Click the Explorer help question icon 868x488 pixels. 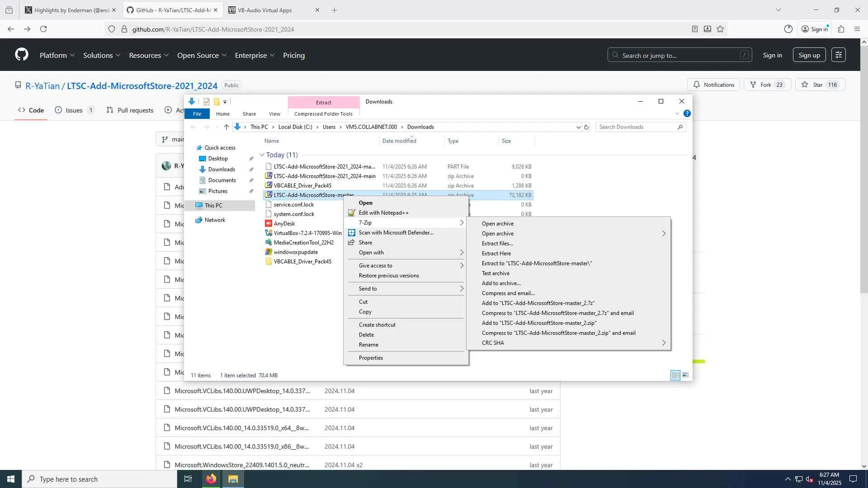687,113
